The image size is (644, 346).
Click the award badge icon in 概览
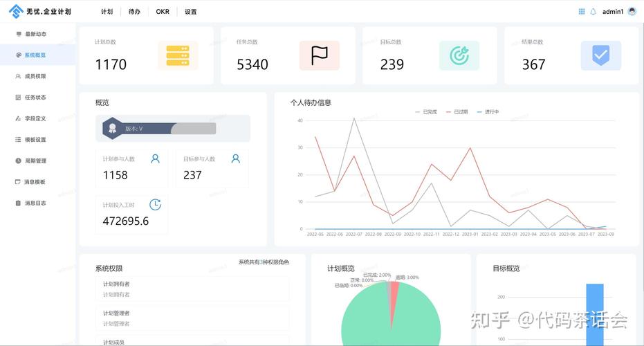point(113,129)
